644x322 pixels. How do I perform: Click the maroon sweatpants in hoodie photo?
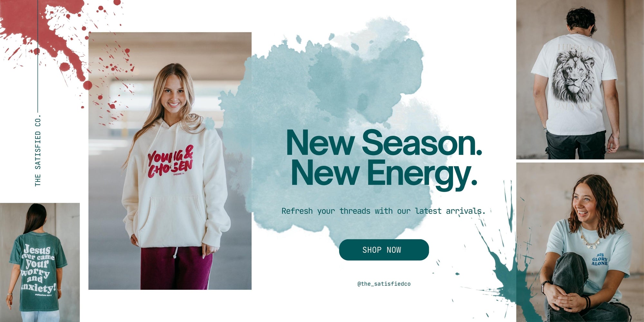(176, 269)
